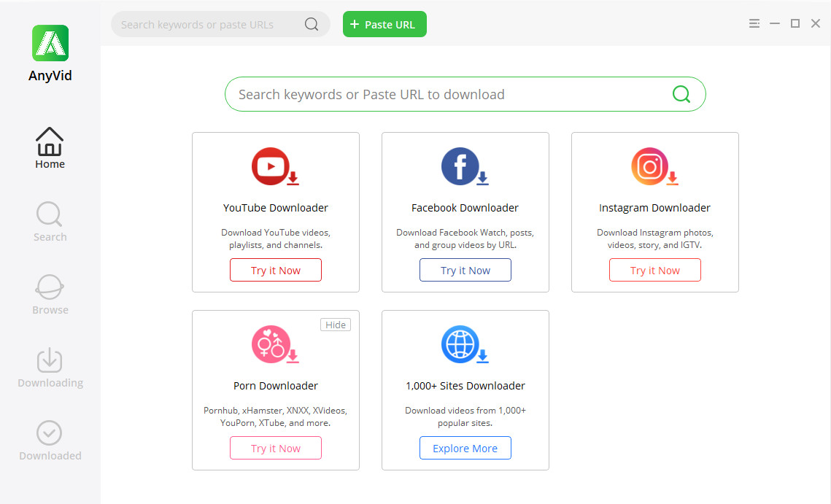Click Try it Now under YouTube Downloader
Screen dimensions: 831x504
pos(276,270)
